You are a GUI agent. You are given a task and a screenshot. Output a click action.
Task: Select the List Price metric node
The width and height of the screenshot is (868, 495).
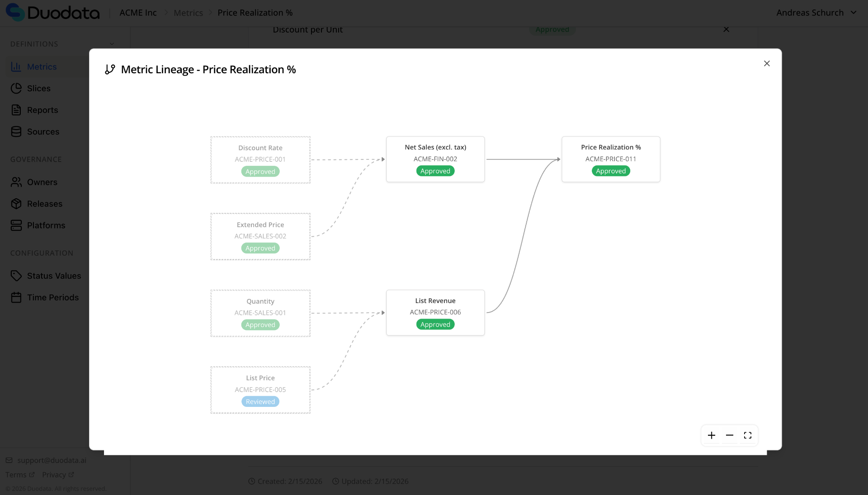pyautogui.click(x=260, y=390)
